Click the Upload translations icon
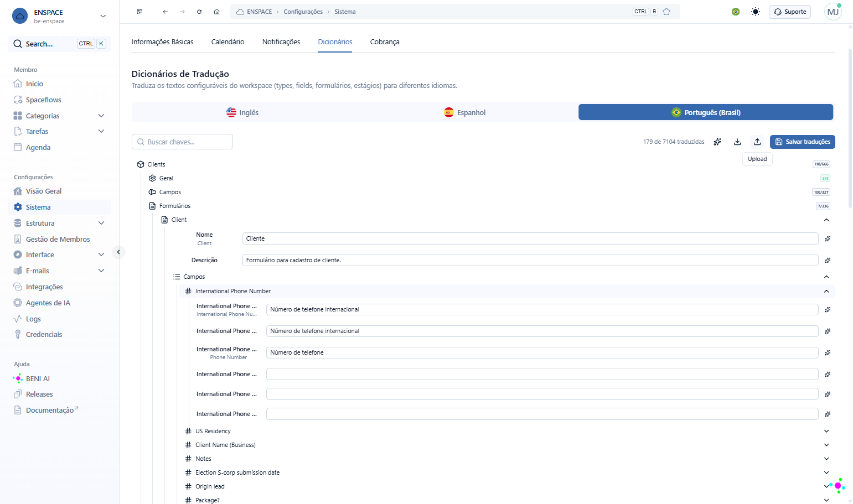This screenshot has width=853, height=504. point(757,142)
